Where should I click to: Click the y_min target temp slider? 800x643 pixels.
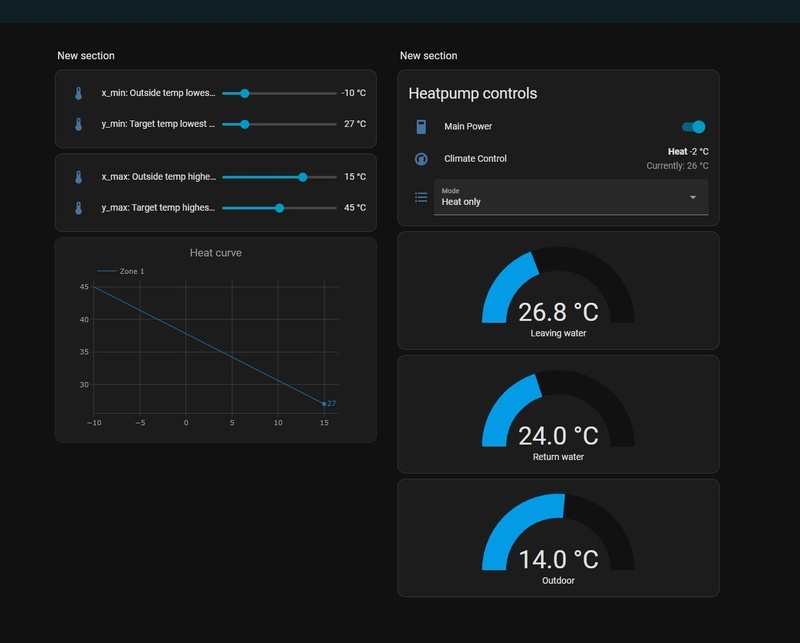pyautogui.click(x=279, y=124)
